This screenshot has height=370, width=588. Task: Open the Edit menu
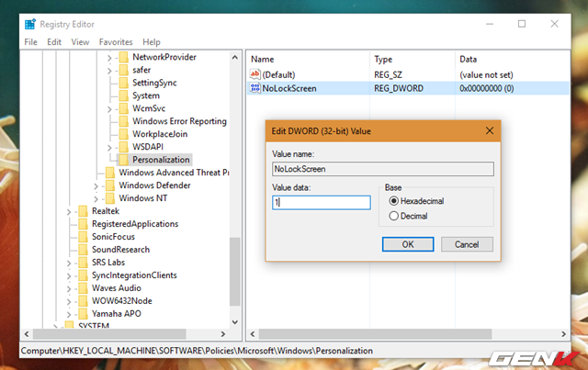pyautogui.click(x=54, y=42)
